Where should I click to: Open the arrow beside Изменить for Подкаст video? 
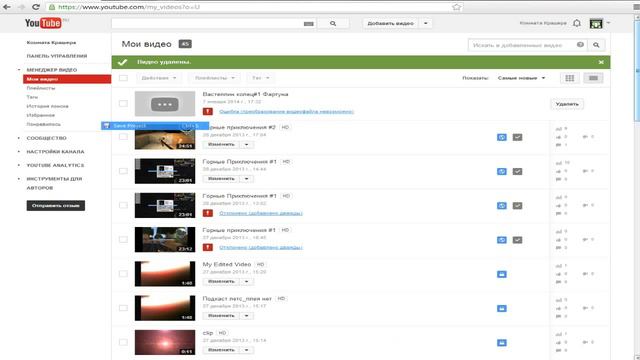pos(247,316)
